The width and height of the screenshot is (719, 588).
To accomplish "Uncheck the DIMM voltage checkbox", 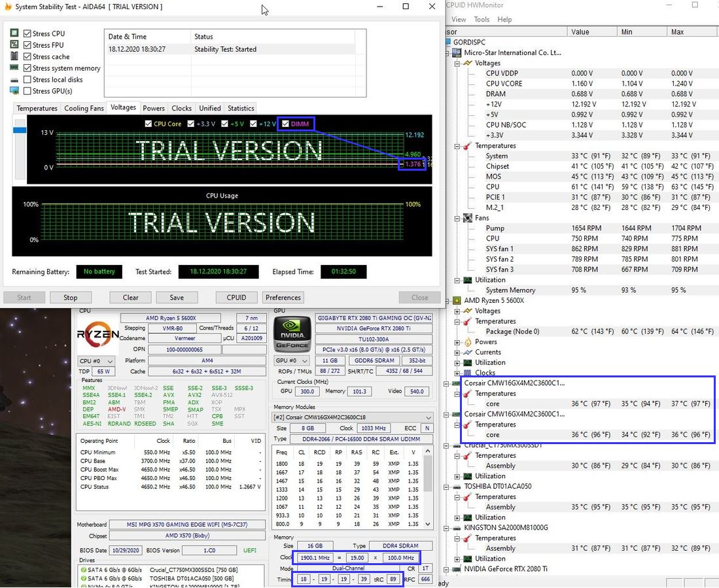I will click(x=285, y=124).
